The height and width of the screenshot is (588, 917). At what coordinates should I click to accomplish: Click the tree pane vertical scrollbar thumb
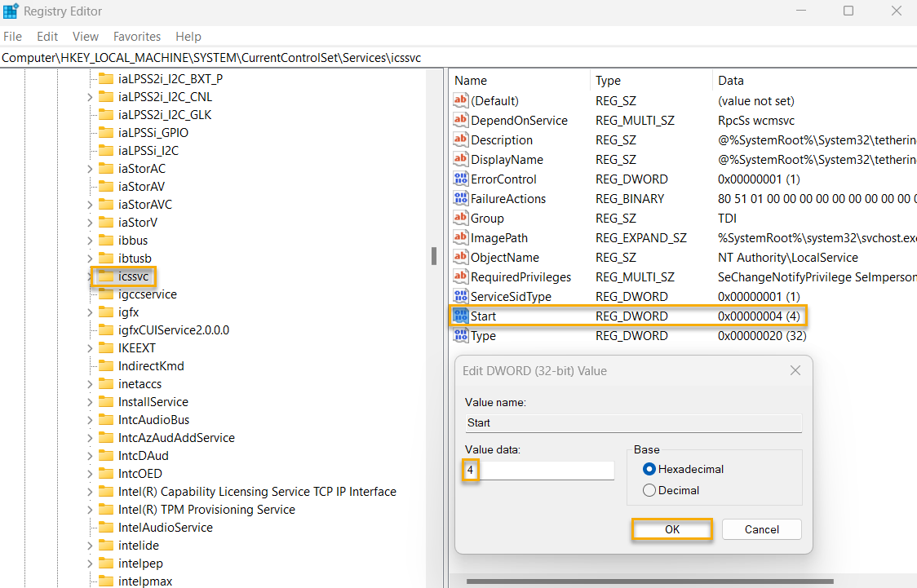pos(434,256)
